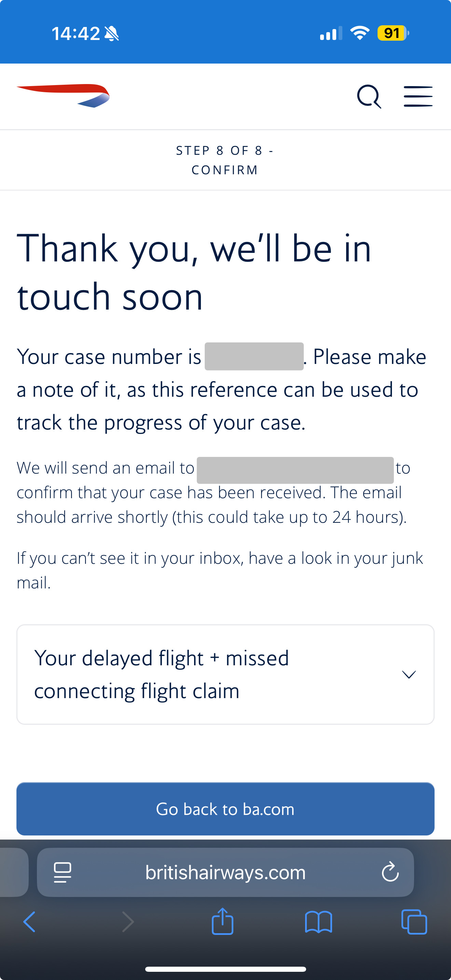The height and width of the screenshot is (980, 451).
Task: Show all open Safari tabs
Action: click(414, 922)
